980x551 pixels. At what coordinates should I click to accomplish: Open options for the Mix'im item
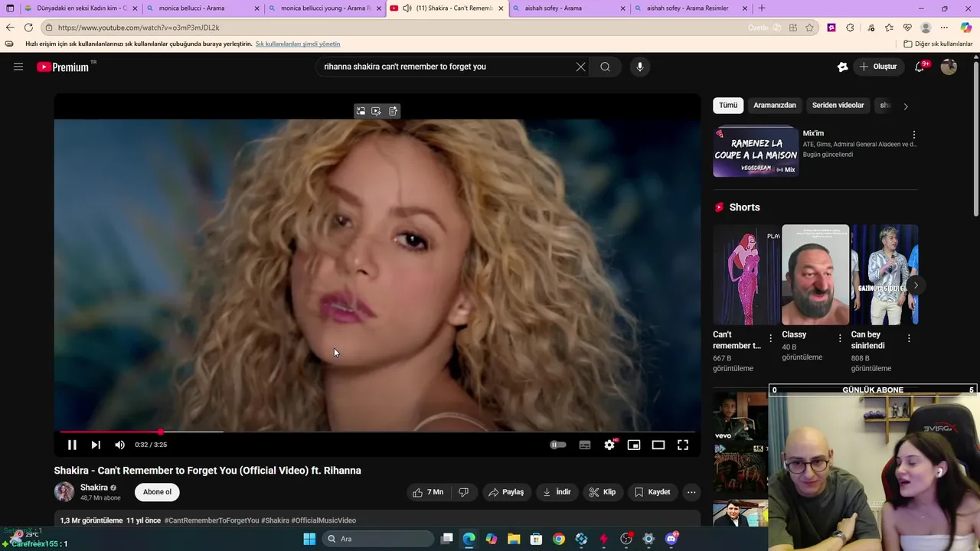[913, 135]
